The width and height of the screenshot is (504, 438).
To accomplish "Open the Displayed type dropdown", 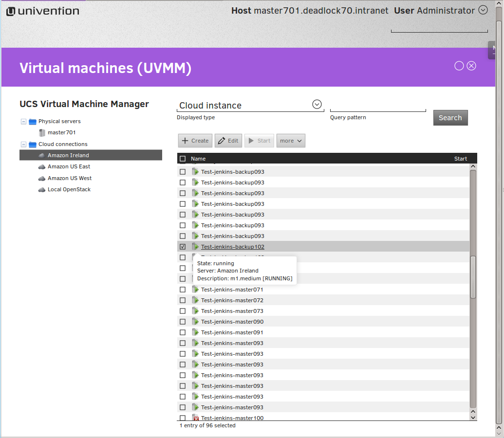I will [317, 105].
